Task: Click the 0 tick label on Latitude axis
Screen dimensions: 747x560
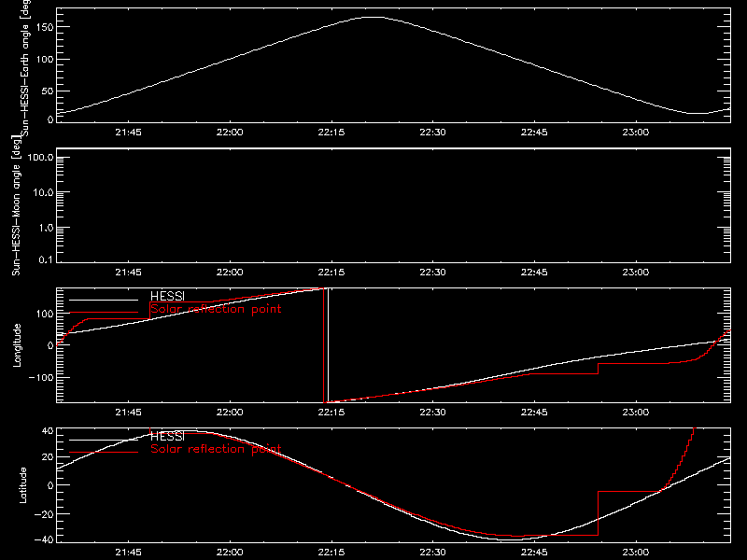Action: (51, 485)
